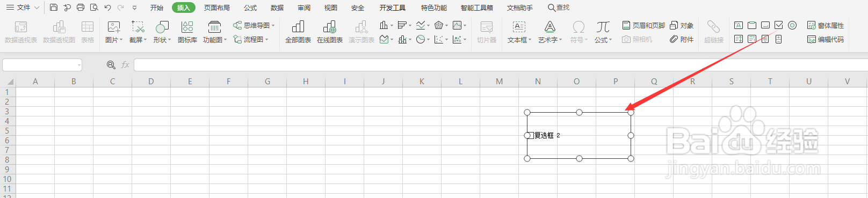
Task: Open the 公式 equation dropdown with pi icon
Action: click(603, 32)
